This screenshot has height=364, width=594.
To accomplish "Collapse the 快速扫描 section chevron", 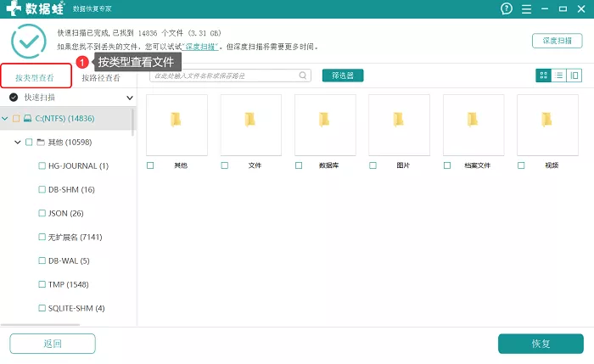I will coord(130,98).
